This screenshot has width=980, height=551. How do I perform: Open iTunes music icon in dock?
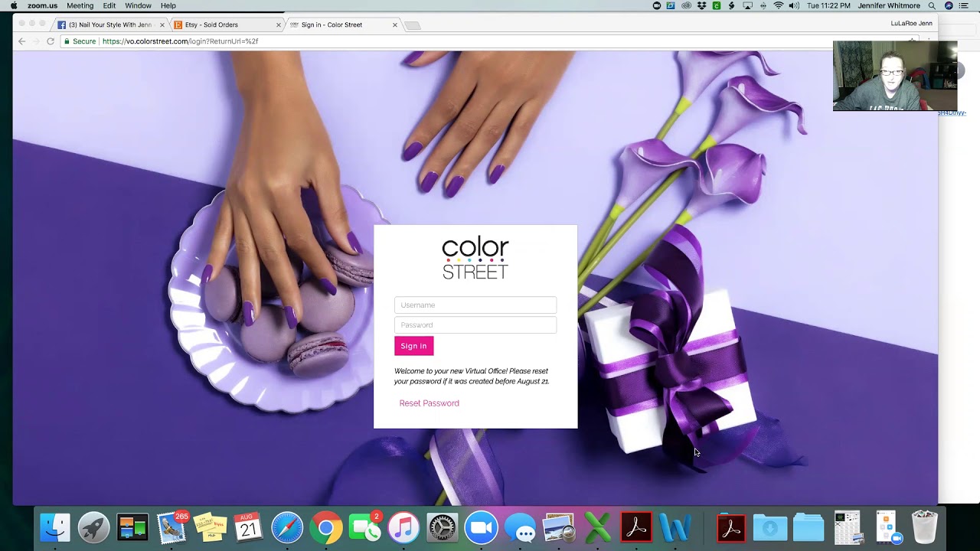pos(403,528)
